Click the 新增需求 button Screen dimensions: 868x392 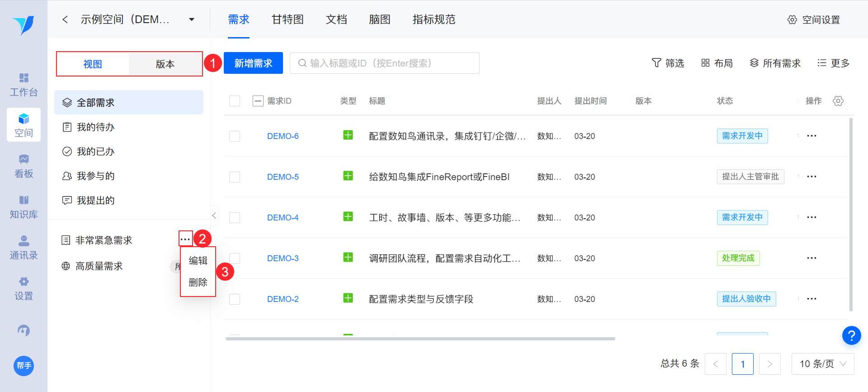click(253, 63)
